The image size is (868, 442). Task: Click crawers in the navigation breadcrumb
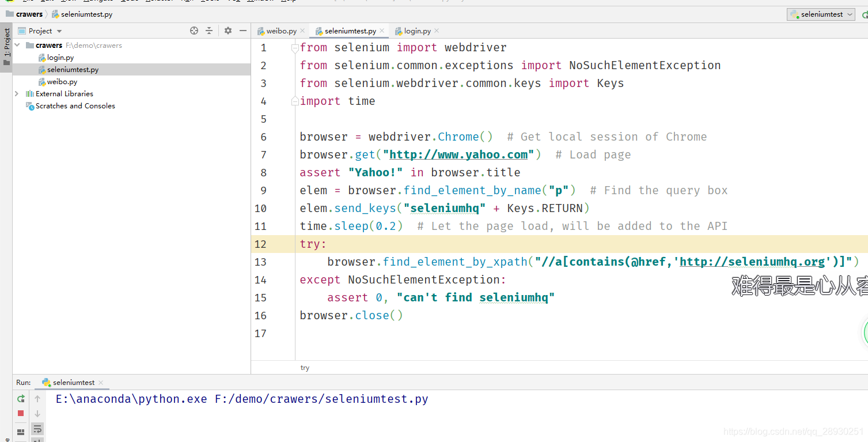tap(29, 14)
